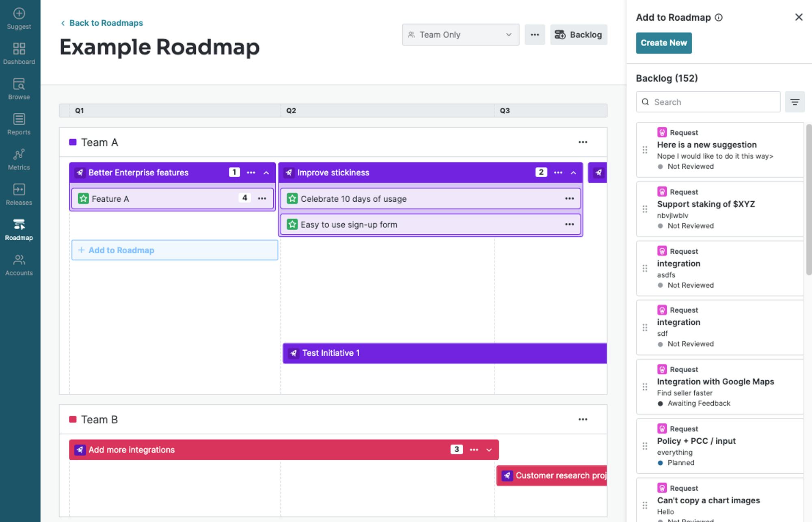Open the Team A options menu
Image resolution: width=812 pixels, height=522 pixels.
click(x=583, y=142)
